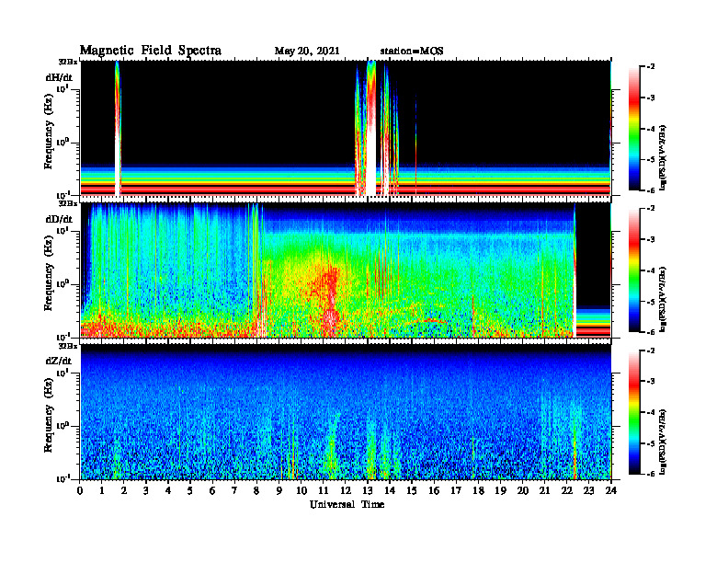Click the hour "18" tick label on time axis
The image size is (728, 563).
(x=478, y=490)
